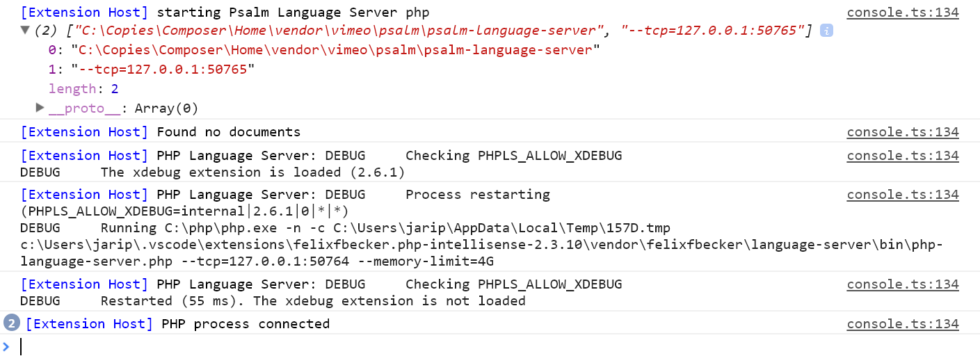Open console.ts:134 link for Psalm Language Server message
This screenshot has height=363, width=980.
pos(903,13)
